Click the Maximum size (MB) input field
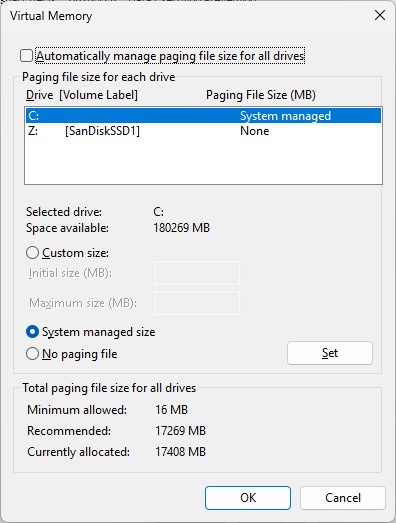The width and height of the screenshot is (396, 523). pos(197,303)
